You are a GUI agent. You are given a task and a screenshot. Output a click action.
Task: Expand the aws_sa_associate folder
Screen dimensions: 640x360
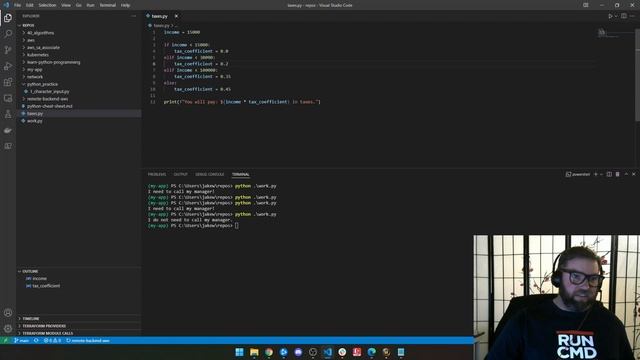[x=43, y=48]
